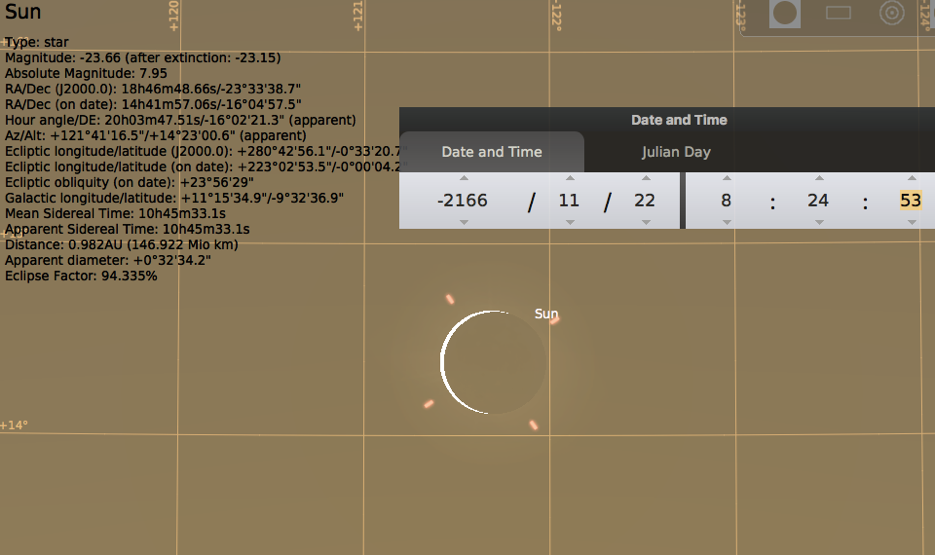The width and height of the screenshot is (935, 555).
Task: Increase the hour with up arrow
Action: point(726,179)
